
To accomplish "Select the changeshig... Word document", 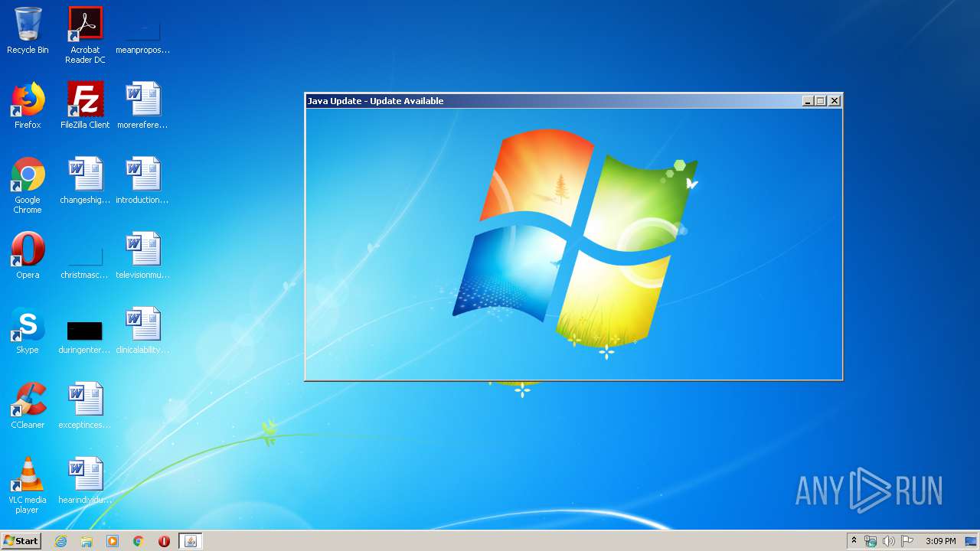I will click(x=85, y=181).
